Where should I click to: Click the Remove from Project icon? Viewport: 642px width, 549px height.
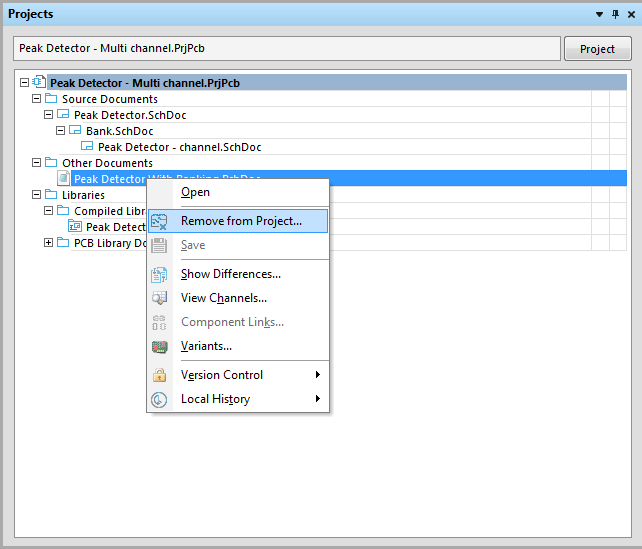coord(159,221)
